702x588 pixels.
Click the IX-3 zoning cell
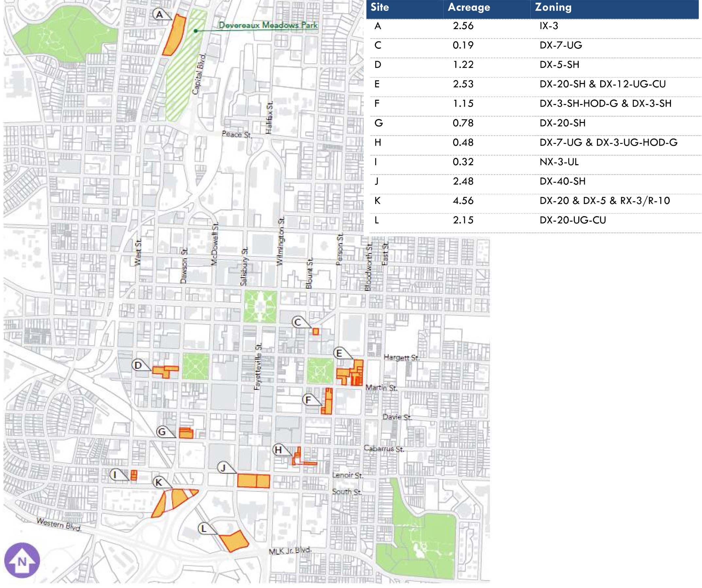(549, 26)
